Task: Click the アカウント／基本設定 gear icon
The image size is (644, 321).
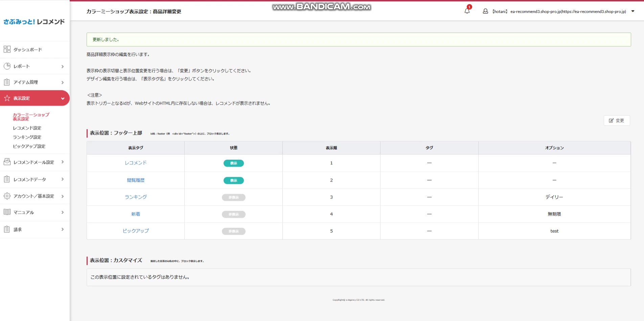Action: coord(7,196)
